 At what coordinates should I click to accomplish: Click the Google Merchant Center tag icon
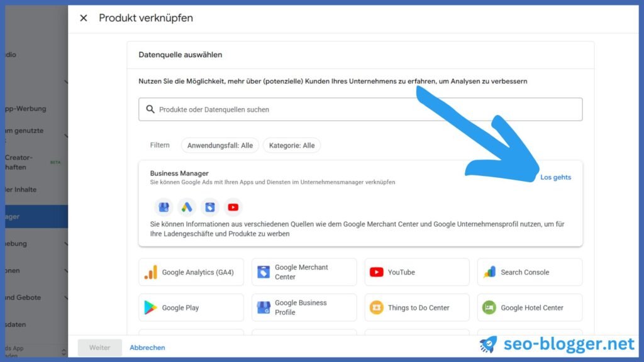(264, 272)
